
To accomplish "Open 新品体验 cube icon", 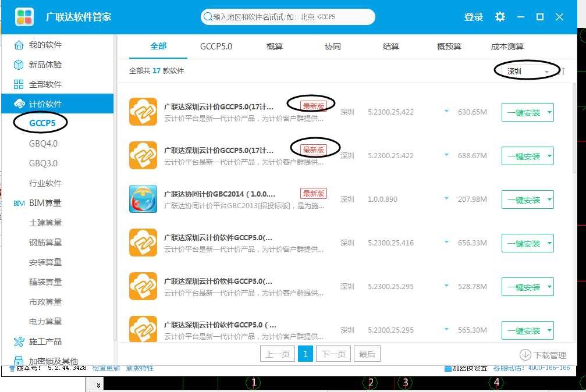I will [x=19, y=65].
